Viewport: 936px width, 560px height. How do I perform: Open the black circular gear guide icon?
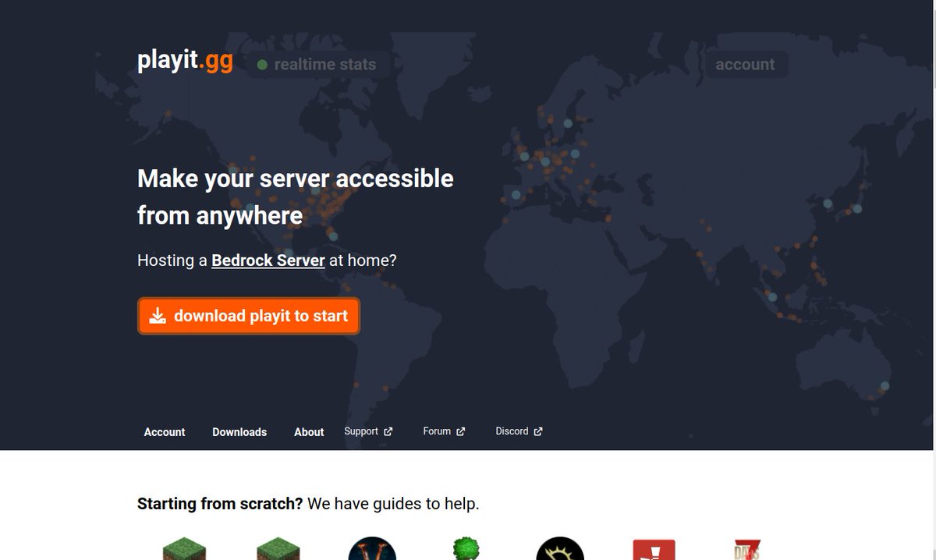[560, 548]
